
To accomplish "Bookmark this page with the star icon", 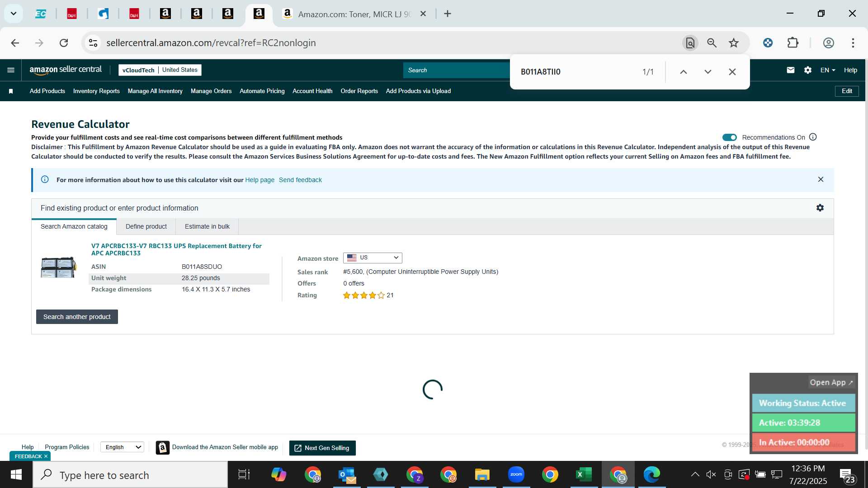I will coord(734,43).
